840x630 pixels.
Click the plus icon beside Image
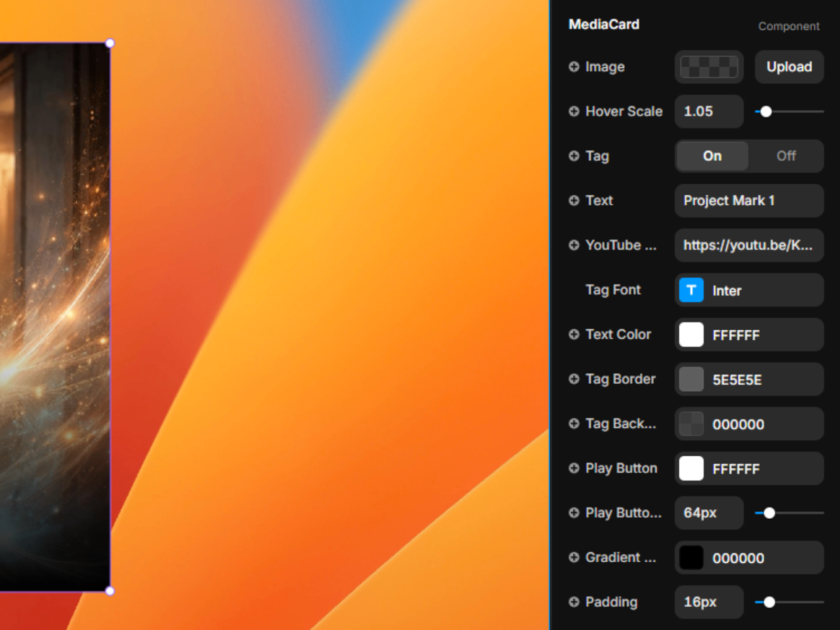point(574,67)
